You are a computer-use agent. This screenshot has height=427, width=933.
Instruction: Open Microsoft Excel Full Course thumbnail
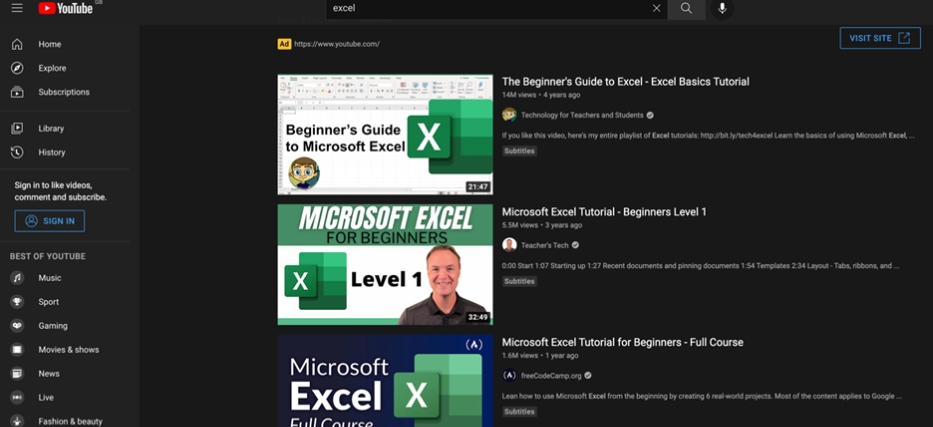[385, 381]
